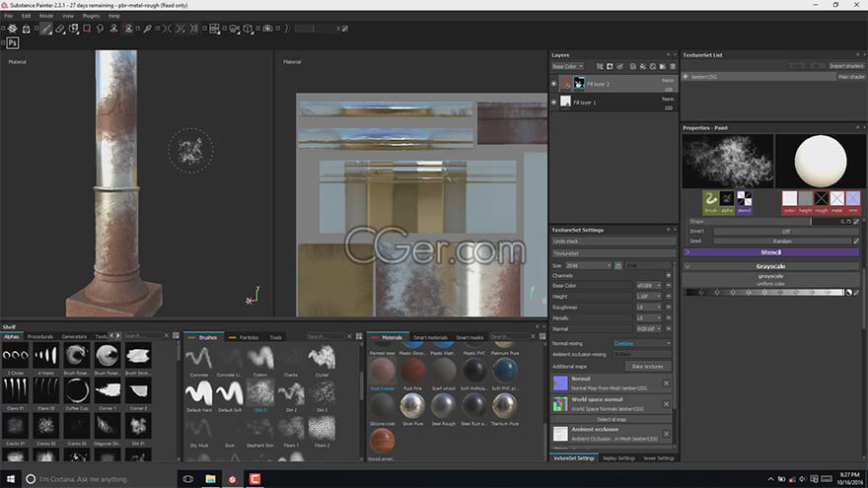
Task: Open the Height format dropdown
Action: coord(649,297)
